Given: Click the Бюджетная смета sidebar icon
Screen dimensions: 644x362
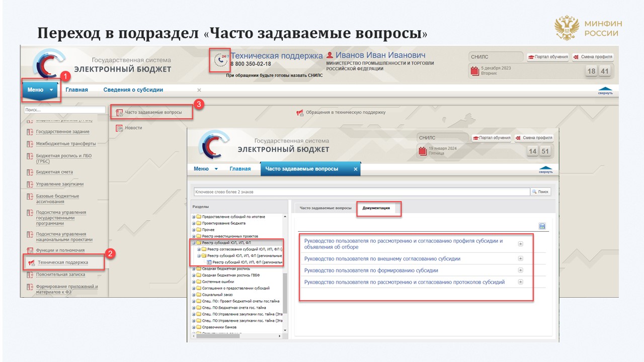Looking at the screenshot, I should click(30, 172).
